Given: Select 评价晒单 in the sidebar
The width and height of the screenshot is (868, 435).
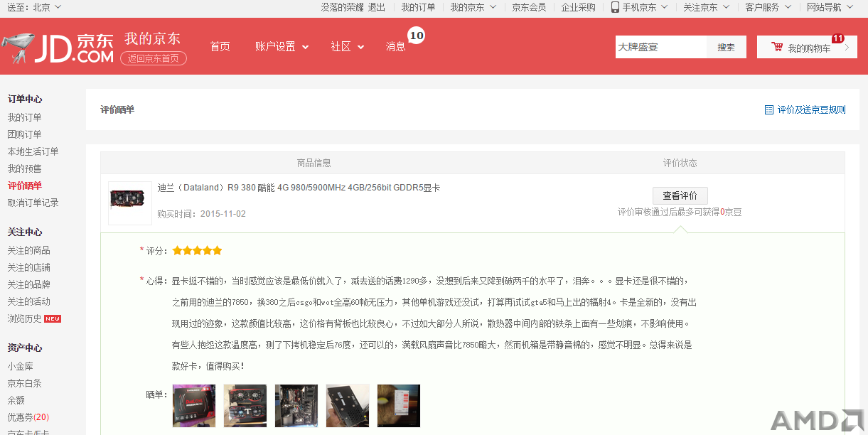Looking at the screenshot, I should [x=25, y=186].
